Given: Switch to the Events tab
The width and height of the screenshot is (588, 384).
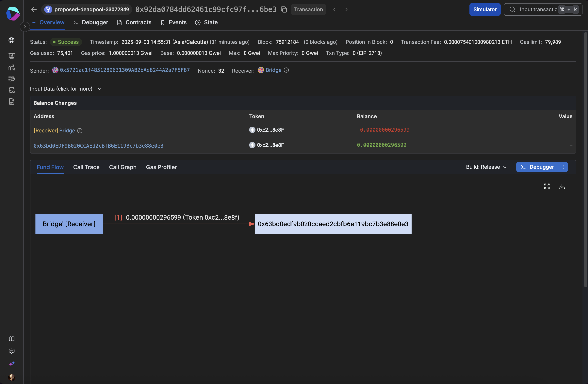Looking at the screenshot, I should [173, 22].
